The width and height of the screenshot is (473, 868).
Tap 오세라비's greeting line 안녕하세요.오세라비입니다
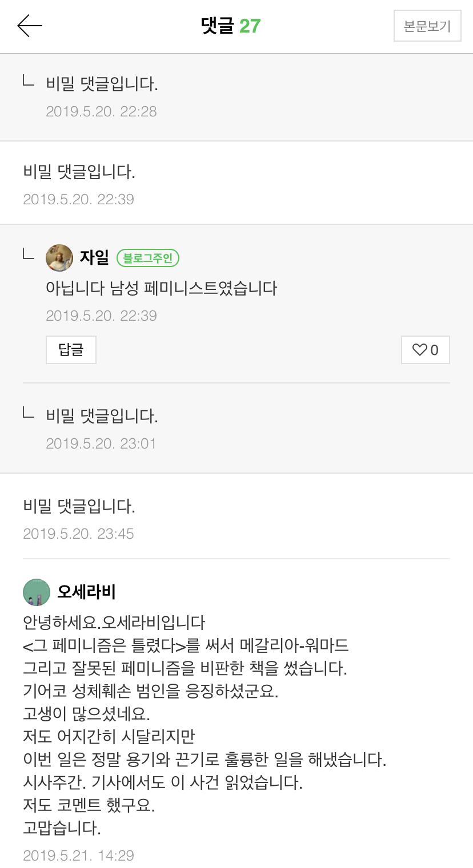[x=114, y=621]
